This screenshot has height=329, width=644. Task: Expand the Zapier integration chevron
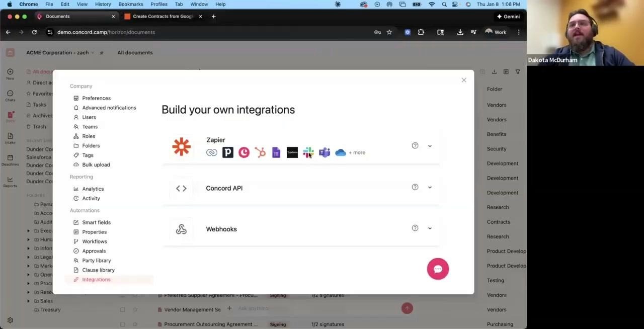tap(430, 146)
